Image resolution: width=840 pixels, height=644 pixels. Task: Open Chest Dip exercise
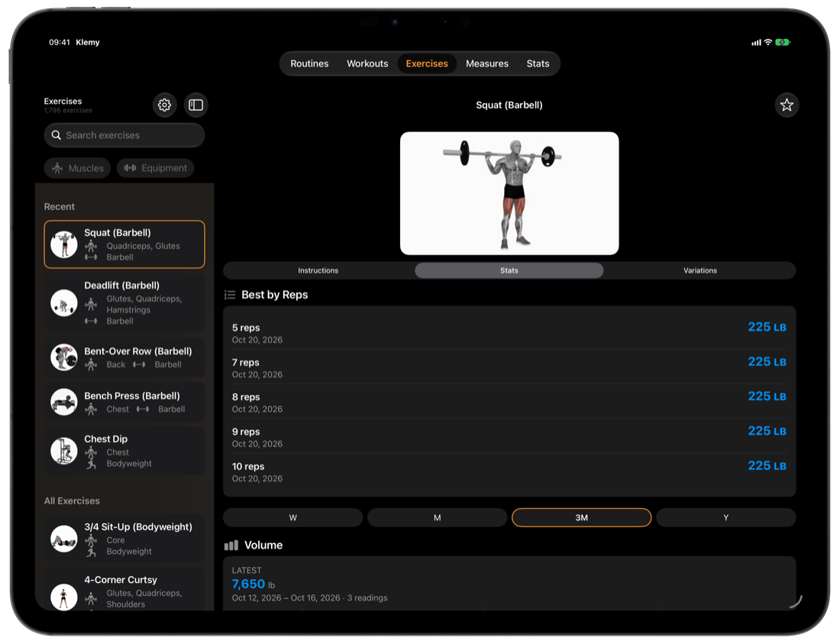(x=124, y=451)
